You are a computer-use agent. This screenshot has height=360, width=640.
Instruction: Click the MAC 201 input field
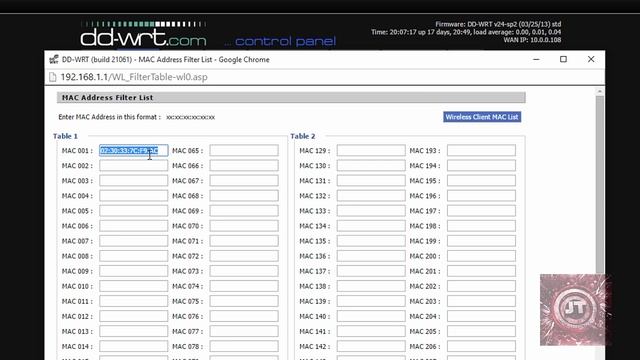pos(481,271)
